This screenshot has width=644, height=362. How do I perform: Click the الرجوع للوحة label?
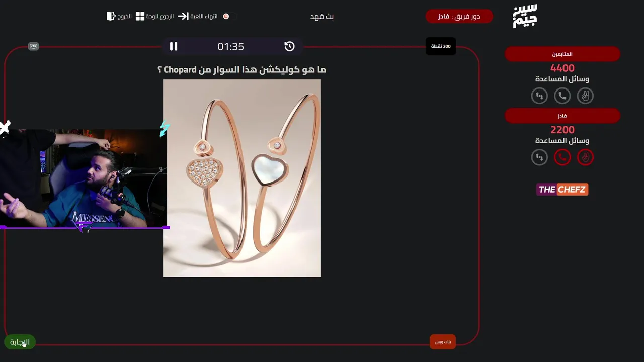click(x=159, y=16)
